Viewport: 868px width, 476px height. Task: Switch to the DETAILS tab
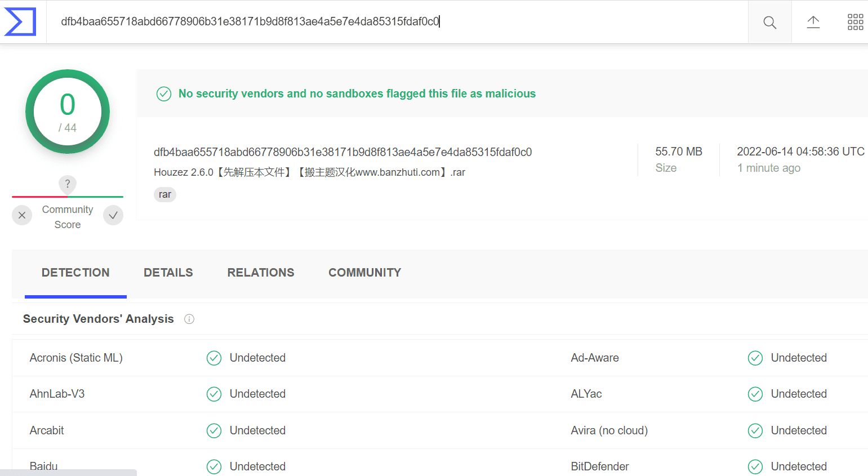(168, 273)
